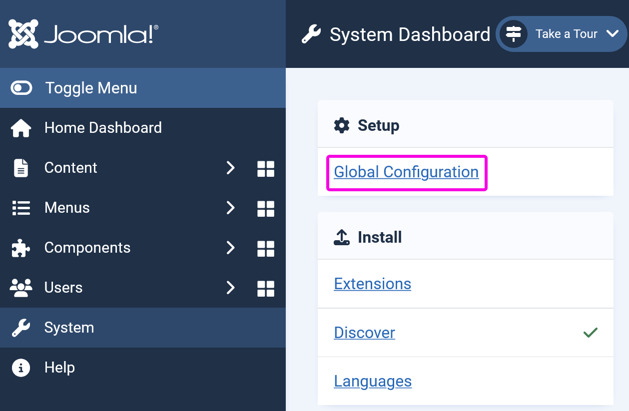Select Menus in the sidebar menu
The height and width of the screenshot is (411, 629).
tap(67, 208)
